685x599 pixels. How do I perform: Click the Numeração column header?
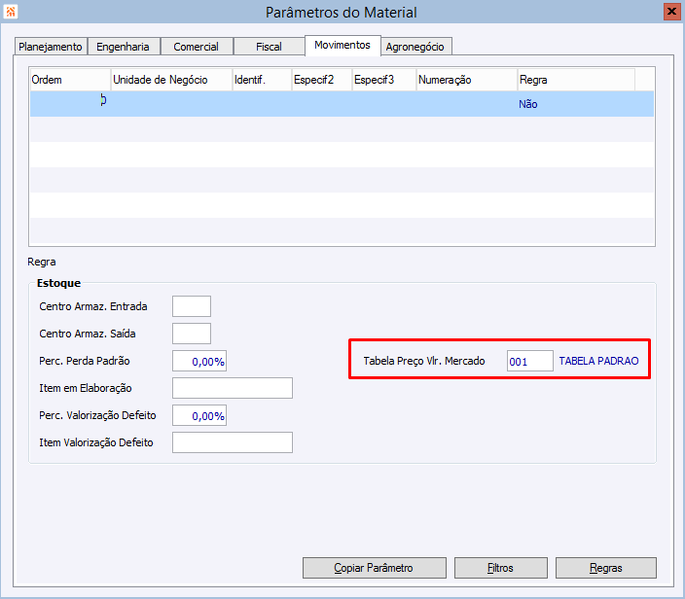(467, 80)
